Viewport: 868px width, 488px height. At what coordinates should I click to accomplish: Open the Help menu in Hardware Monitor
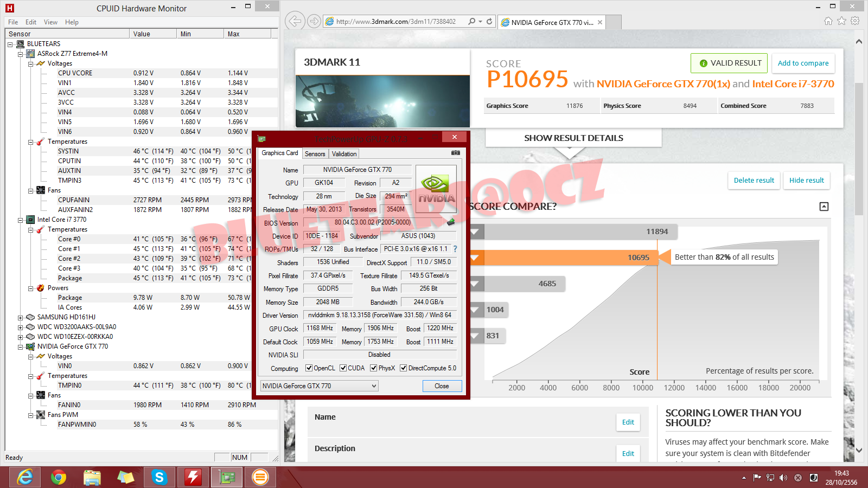tap(72, 22)
